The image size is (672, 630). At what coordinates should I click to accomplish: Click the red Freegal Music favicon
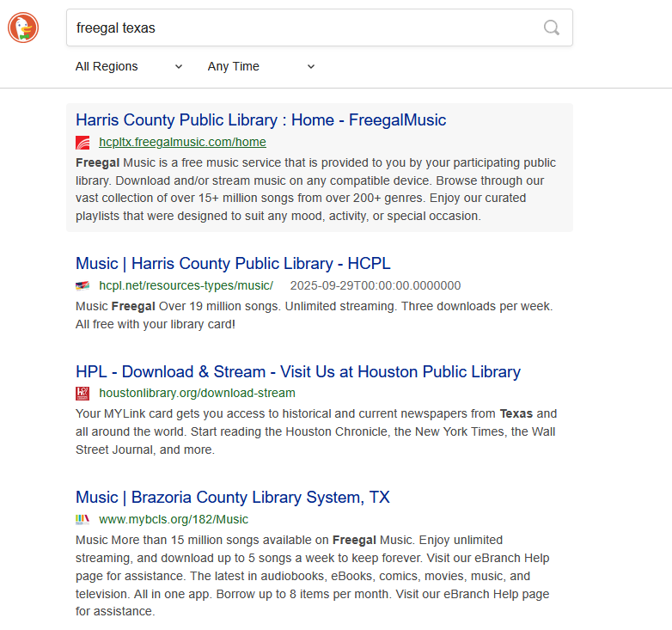tap(82, 143)
